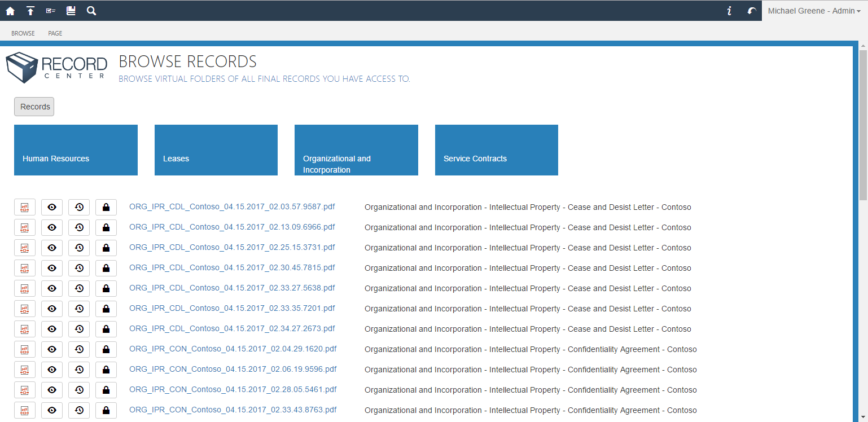Preview eye for CDL 02.25.15.3731 row
Viewport: 868px width, 422px height.
click(52, 248)
